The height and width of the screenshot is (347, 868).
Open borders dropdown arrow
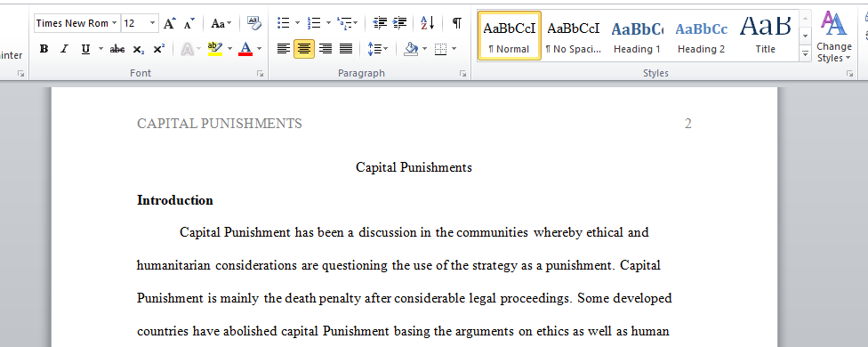click(454, 49)
